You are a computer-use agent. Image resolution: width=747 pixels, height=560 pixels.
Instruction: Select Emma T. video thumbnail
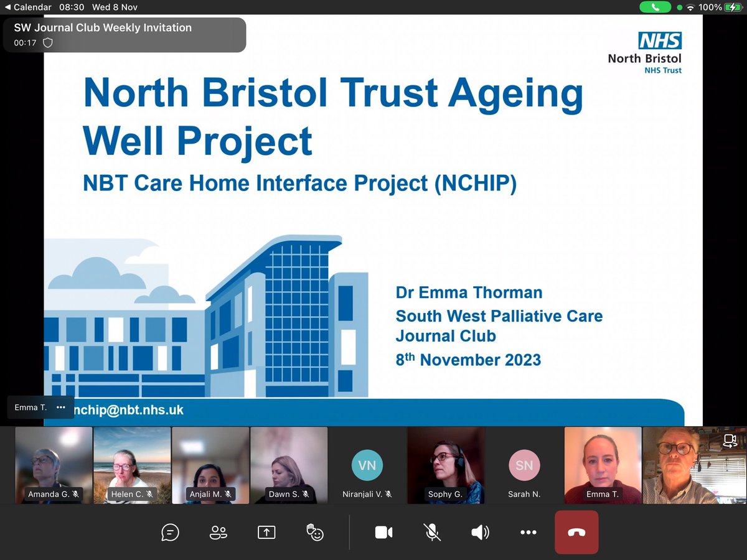(603, 465)
